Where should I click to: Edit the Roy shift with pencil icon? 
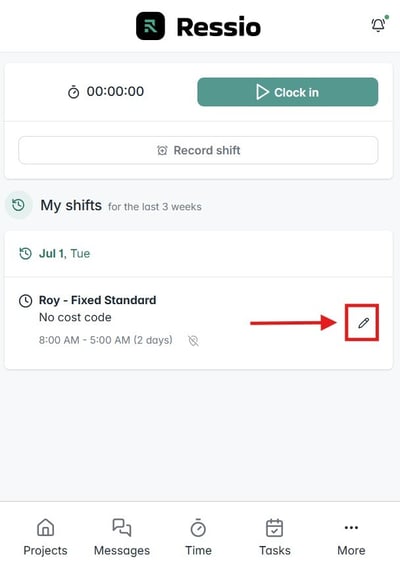tap(363, 323)
